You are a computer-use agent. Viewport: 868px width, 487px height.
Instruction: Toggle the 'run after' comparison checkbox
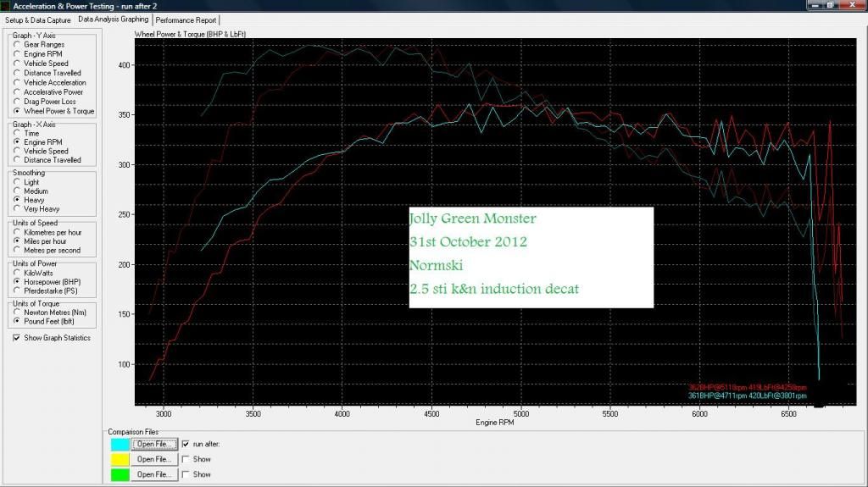pos(186,444)
